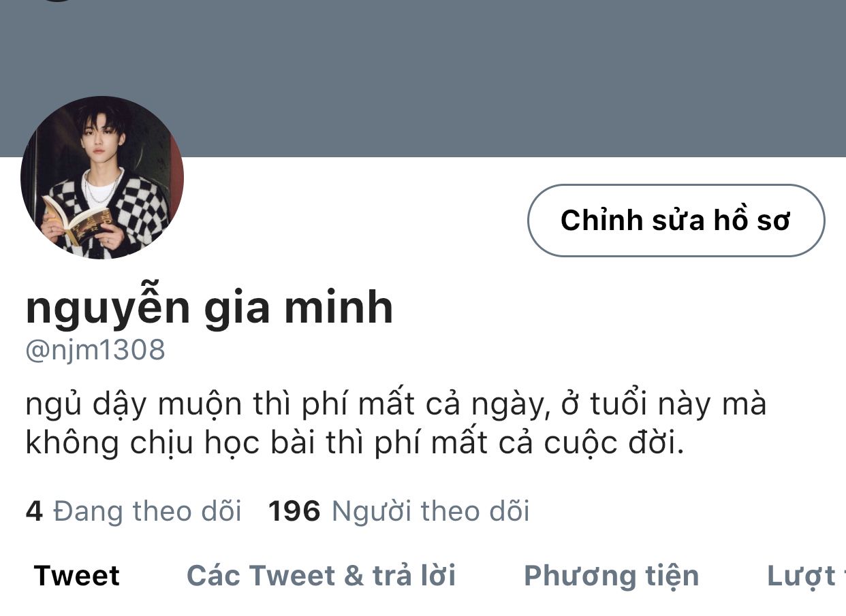The width and height of the screenshot is (846, 616).
Task: Tap the partially visible back button circle
Action: click(x=57, y=1)
